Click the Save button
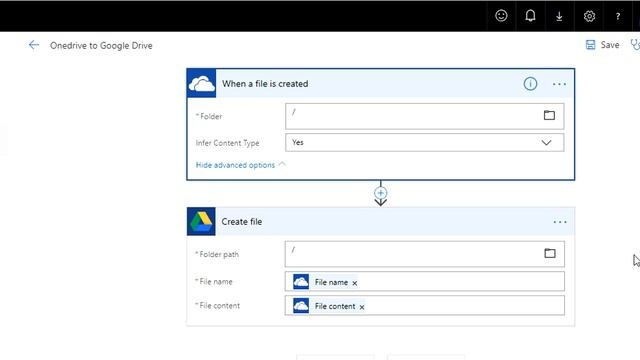The height and width of the screenshot is (360, 640). pyautogui.click(x=602, y=45)
